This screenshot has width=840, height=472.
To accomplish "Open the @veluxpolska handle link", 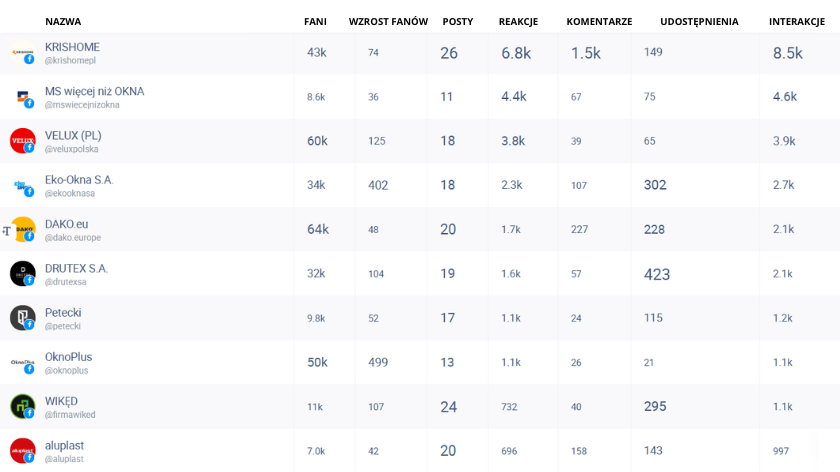I will pyautogui.click(x=71, y=149).
